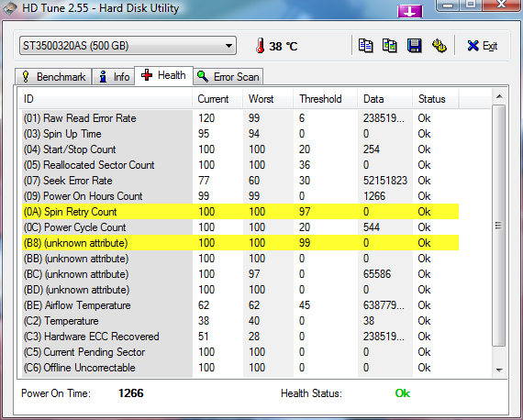Select the Spin Up Time row
This screenshot has height=420, width=523.
pos(240,134)
